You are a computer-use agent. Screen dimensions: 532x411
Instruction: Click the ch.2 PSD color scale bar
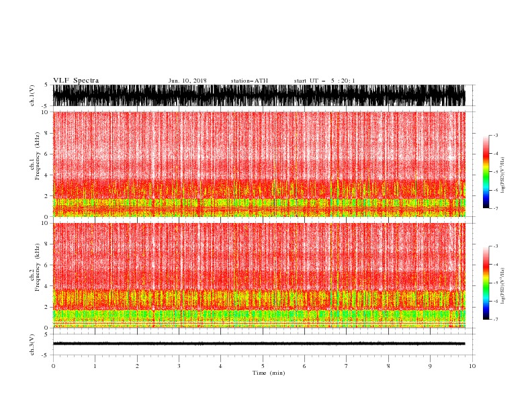coord(486,283)
